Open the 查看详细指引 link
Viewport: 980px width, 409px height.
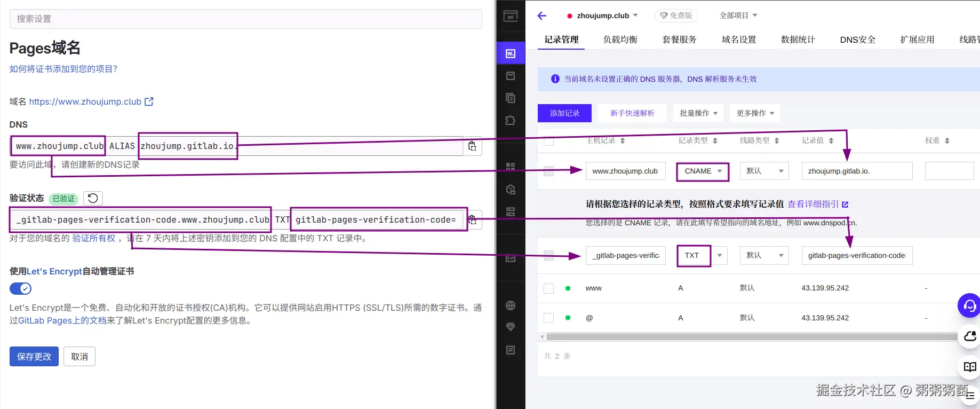(x=818, y=204)
